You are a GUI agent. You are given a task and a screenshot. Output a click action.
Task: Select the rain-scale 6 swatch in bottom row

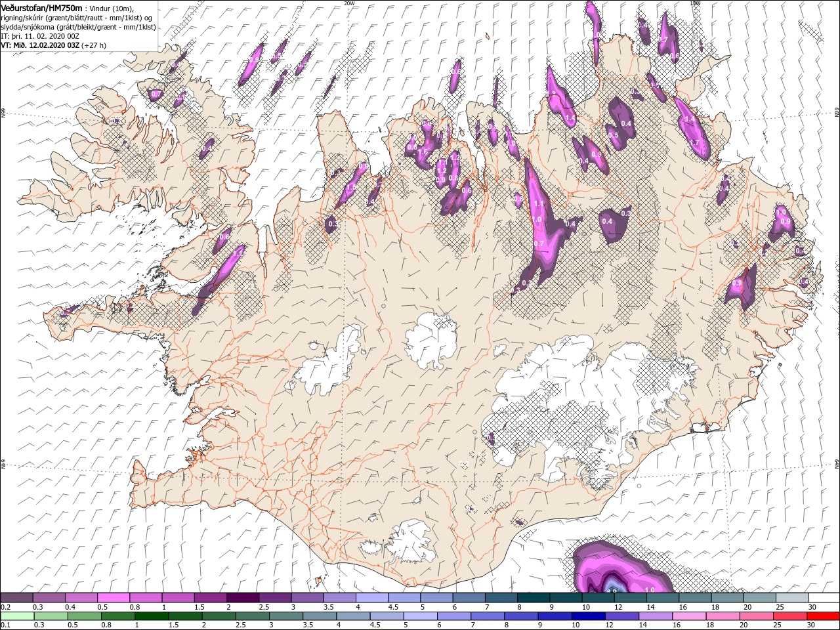pos(453,616)
